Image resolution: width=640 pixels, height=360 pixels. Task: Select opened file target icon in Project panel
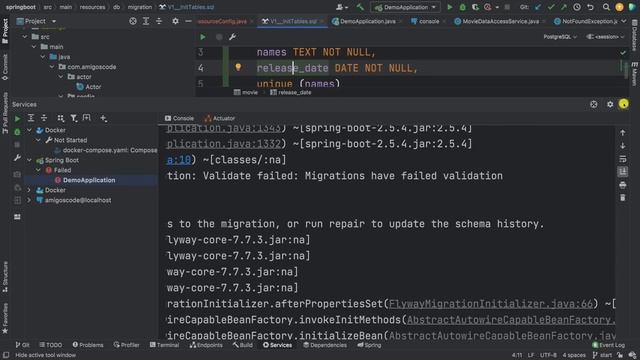coord(133,21)
